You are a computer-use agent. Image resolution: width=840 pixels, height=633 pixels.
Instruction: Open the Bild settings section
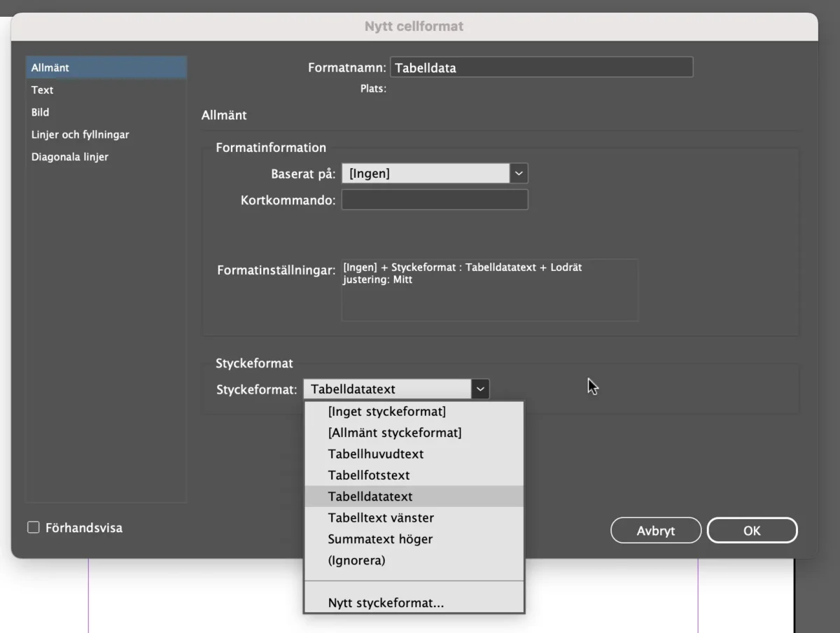(40, 112)
